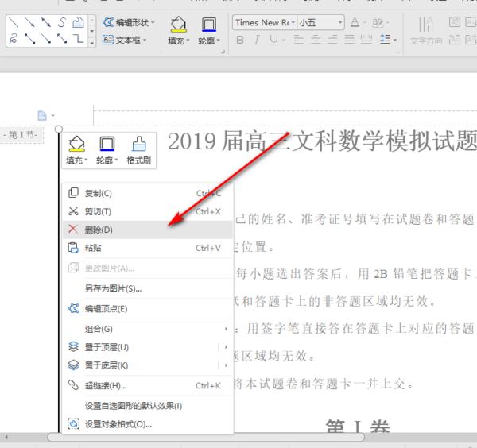Center align text
Image resolution: width=477 pixels, height=448 pixels.
(316, 40)
